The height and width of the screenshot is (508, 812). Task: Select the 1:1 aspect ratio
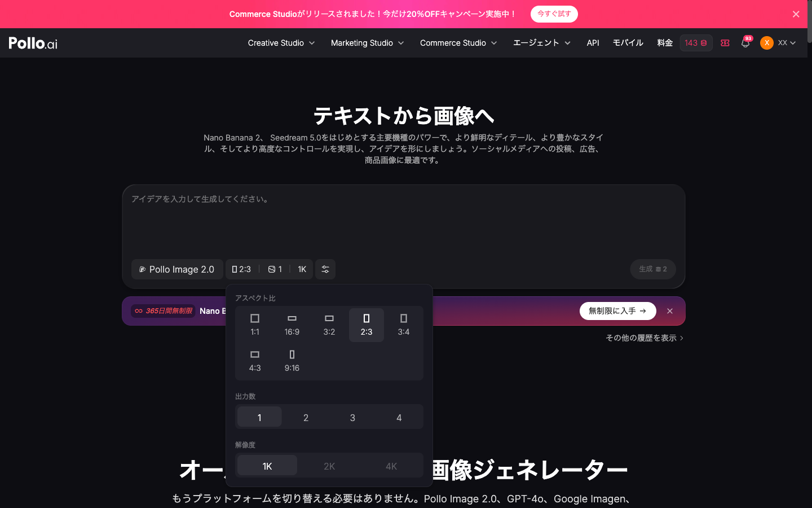[x=255, y=325]
